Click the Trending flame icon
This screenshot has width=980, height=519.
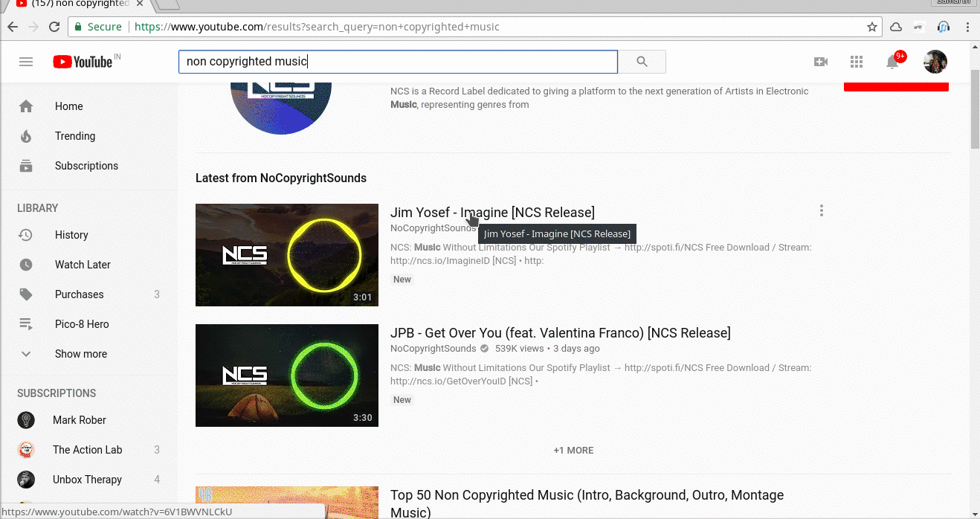point(26,136)
